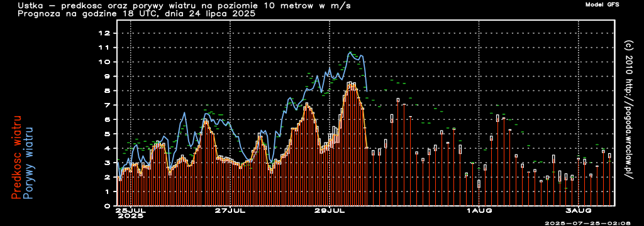Image resolution: width=644 pixels, height=226 pixels.
Task: Click the 1AUG date label
Action: 479,210
